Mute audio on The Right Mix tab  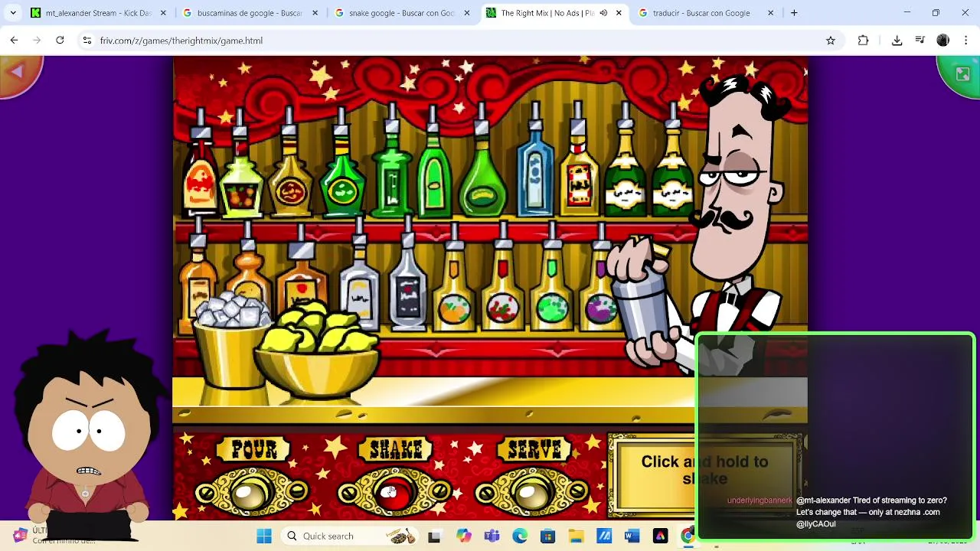(x=603, y=13)
